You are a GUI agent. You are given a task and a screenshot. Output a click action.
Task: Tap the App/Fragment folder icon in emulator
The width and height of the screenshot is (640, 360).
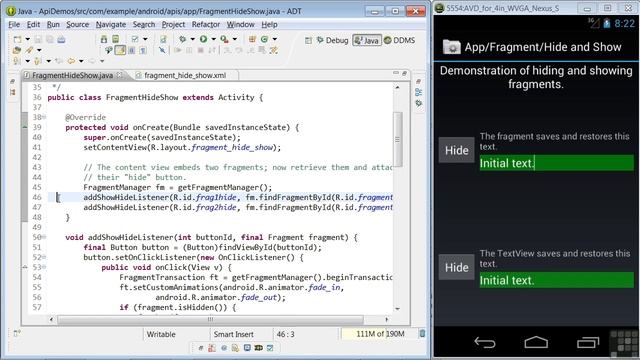(x=451, y=47)
